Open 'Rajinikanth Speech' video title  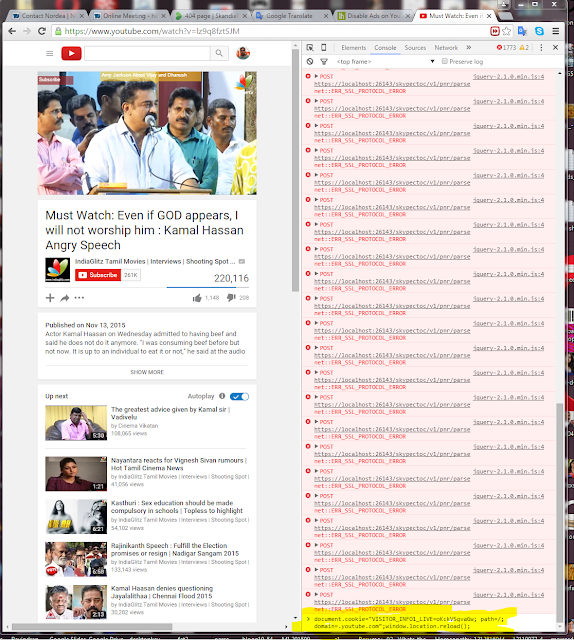coord(175,549)
